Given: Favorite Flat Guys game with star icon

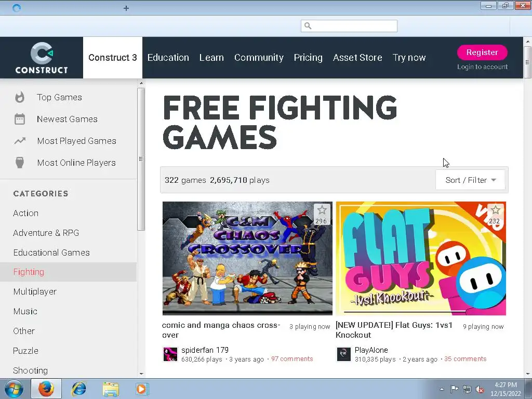Looking at the screenshot, I should (495, 215).
